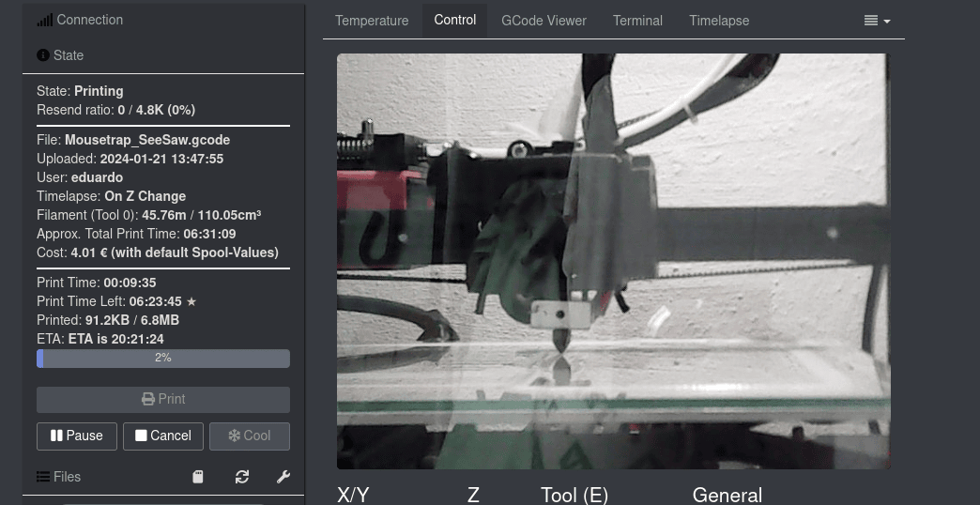The width and height of the screenshot is (980, 505).
Task: Show the Timelapse tab
Action: point(719,21)
